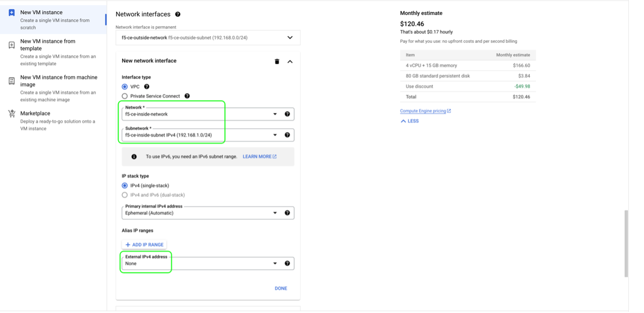Image resolution: width=644 pixels, height=313 pixels.
Task: Click the page vertical scrollbar
Action: point(626,243)
